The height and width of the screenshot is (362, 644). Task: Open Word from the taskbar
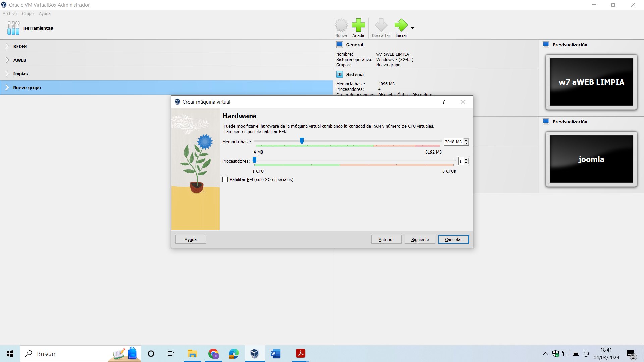tap(275, 354)
